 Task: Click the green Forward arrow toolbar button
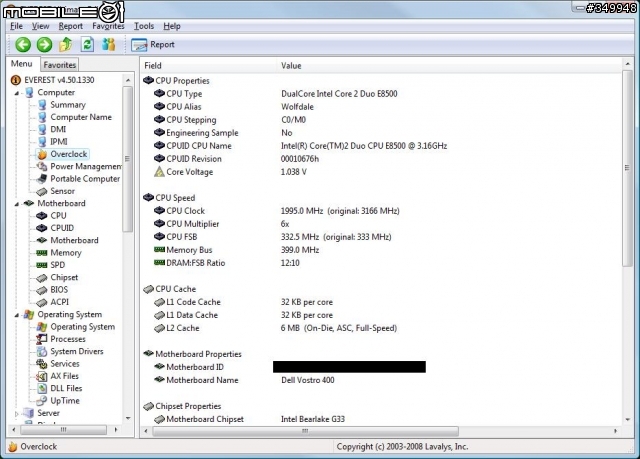click(44, 44)
